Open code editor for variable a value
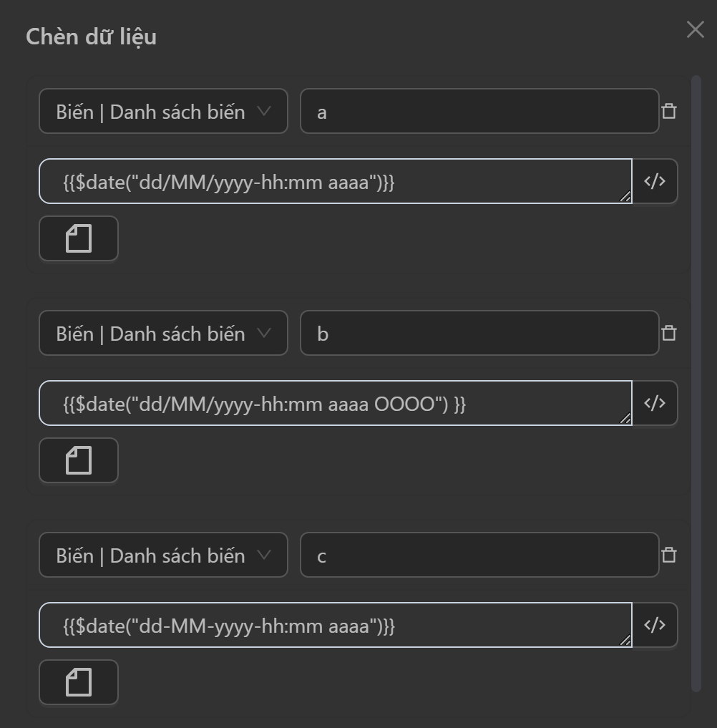717x728 pixels. click(655, 181)
